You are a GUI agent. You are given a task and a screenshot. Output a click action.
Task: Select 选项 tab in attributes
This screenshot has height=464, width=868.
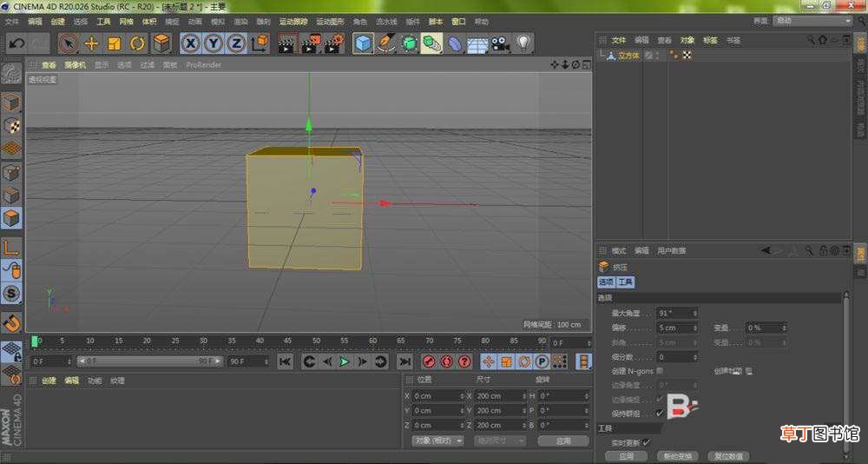click(x=606, y=282)
